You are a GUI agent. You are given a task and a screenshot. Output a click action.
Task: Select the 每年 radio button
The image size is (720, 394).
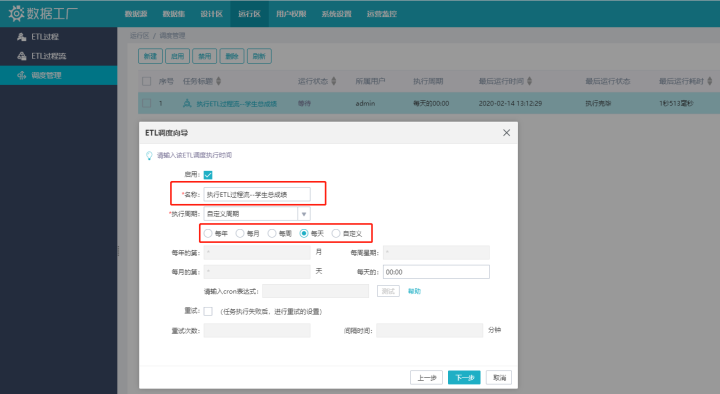(208, 233)
